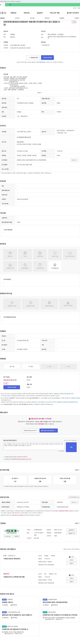This screenshot has height=644, width=80.
Task: Click the 고용24 logo in header
Action: pos(3,13)
